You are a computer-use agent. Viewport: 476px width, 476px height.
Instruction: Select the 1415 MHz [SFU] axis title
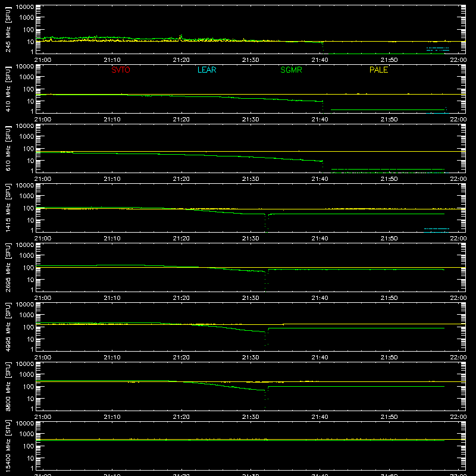click(8, 208)
